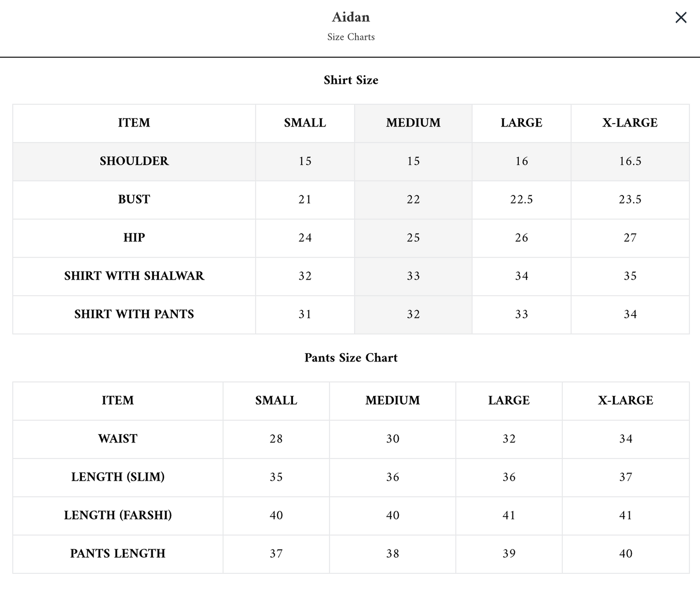Click the small waist value 28
The height and width of the screenshot is (598, 700).
[x=276, y=439]
